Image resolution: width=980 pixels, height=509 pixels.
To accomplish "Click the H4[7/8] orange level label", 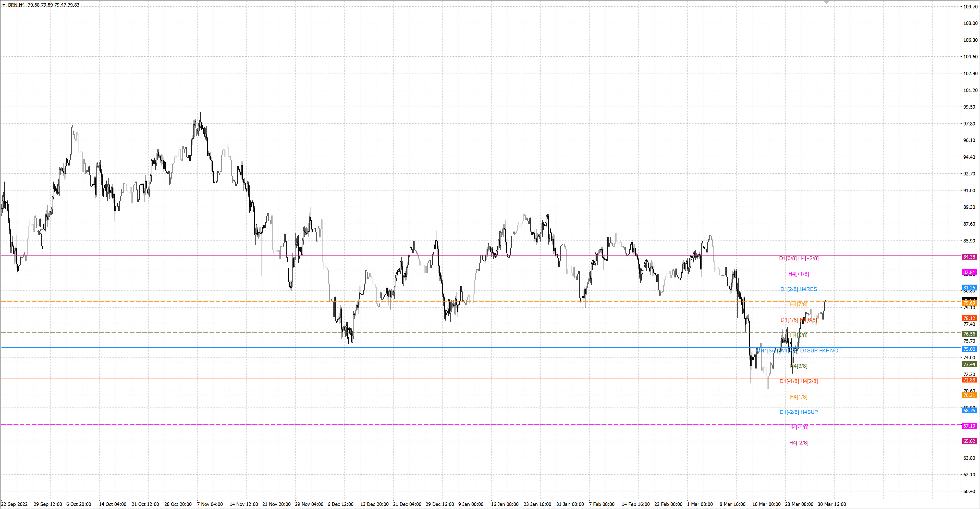I will pos(799,304).
